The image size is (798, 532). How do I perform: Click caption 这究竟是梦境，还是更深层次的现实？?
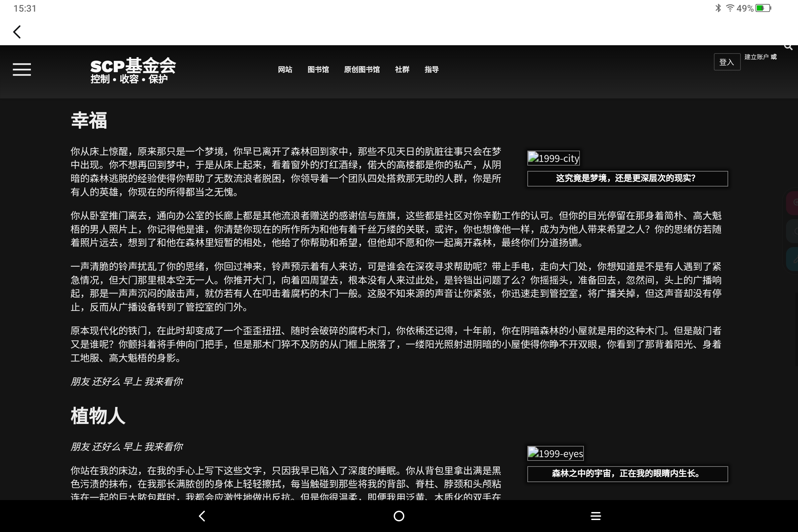(x=626, y=178)
